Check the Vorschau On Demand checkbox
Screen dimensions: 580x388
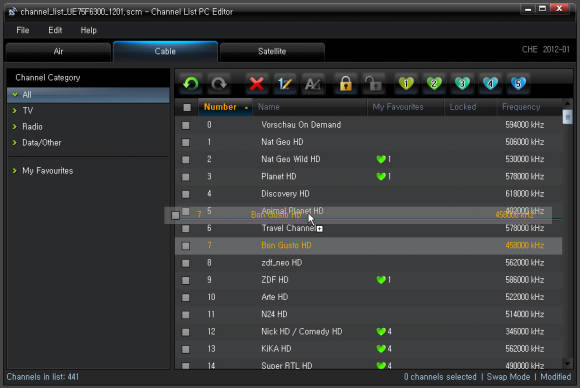[186, 125]
